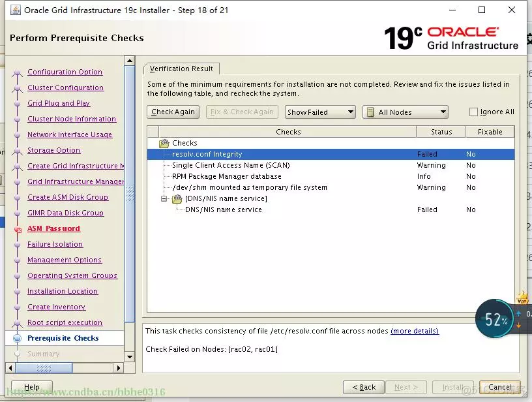Collapse the [DNS/NIS name service] tree node
Viewport: 532px width, 402px height.
tap(164, 198)
